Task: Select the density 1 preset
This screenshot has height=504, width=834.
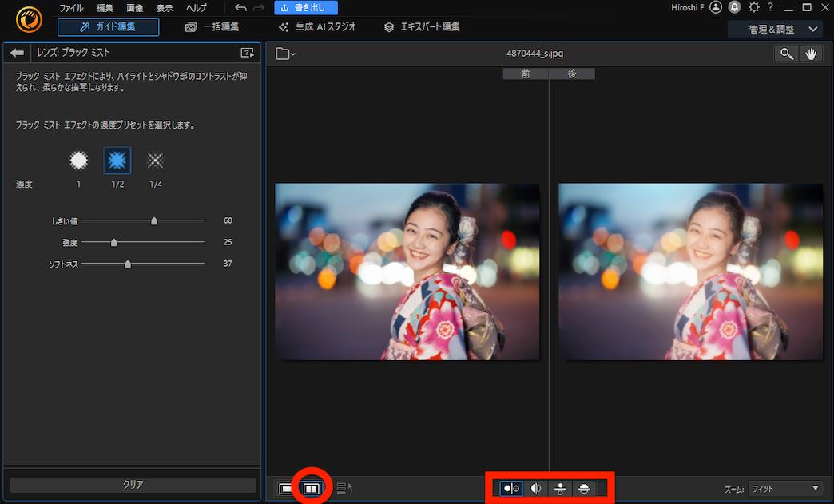Action: pos(79,160)
